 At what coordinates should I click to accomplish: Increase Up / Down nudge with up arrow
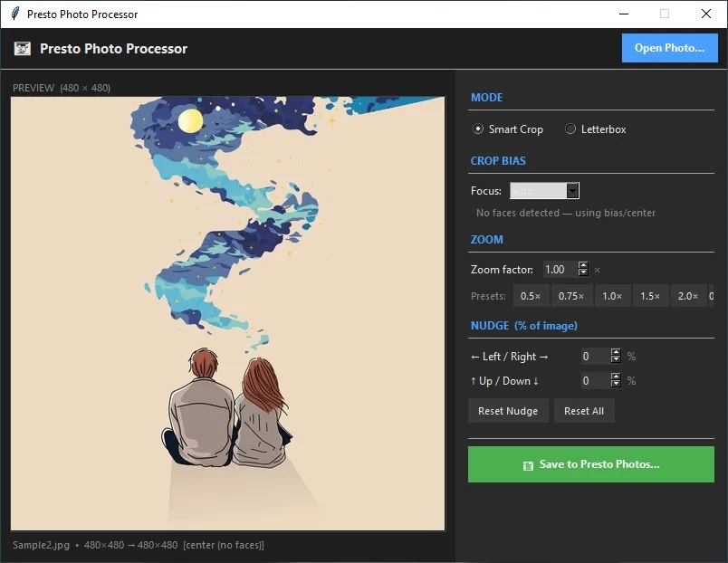tap(616, 377)
